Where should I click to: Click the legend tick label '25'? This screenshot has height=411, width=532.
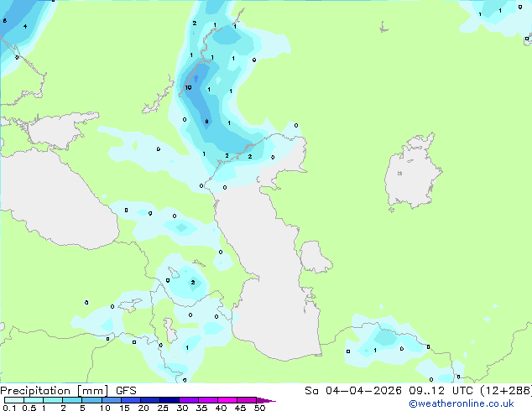point(163,408)
